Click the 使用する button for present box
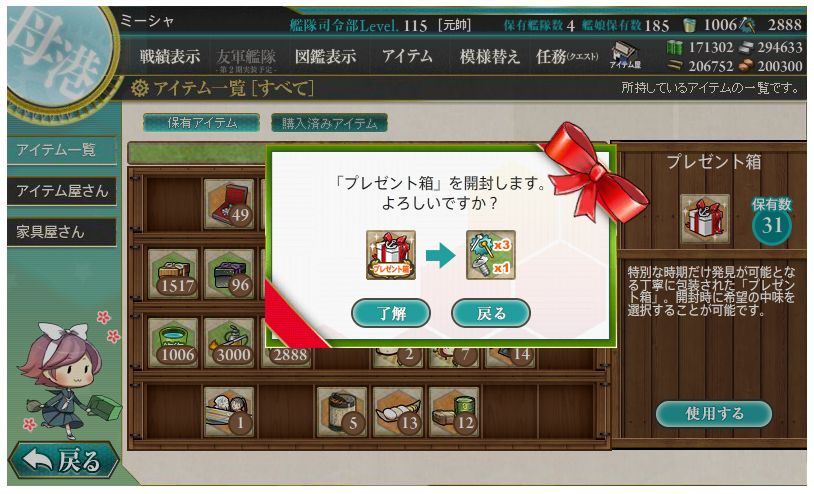814x494 pixels. 714,414
